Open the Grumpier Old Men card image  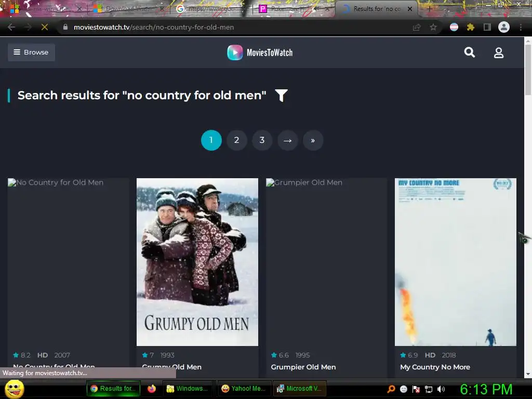point(326,262)
